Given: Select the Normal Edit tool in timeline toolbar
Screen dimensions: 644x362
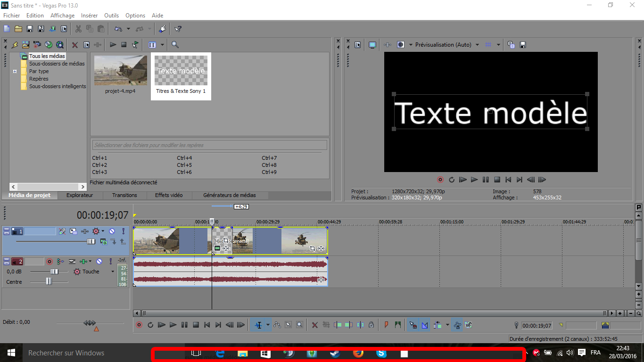Looking at the screenshot, I should [258, 325].
